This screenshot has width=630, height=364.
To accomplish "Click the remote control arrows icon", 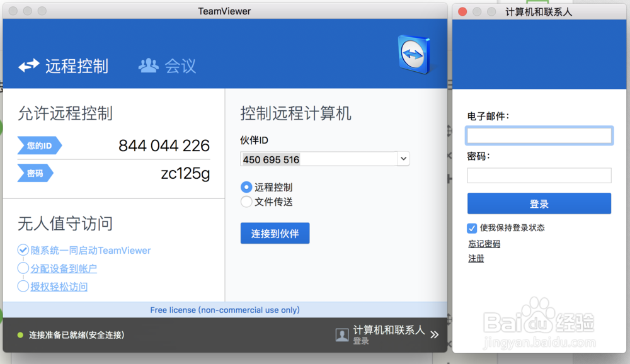I will point(29,65).
